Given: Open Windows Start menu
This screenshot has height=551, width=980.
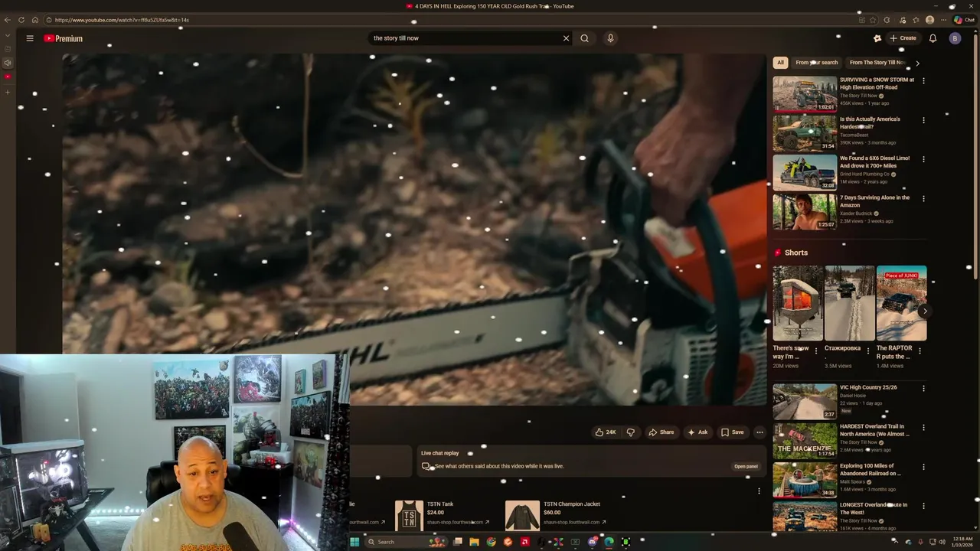Looking at the screenshot, I should coord(354,542).
